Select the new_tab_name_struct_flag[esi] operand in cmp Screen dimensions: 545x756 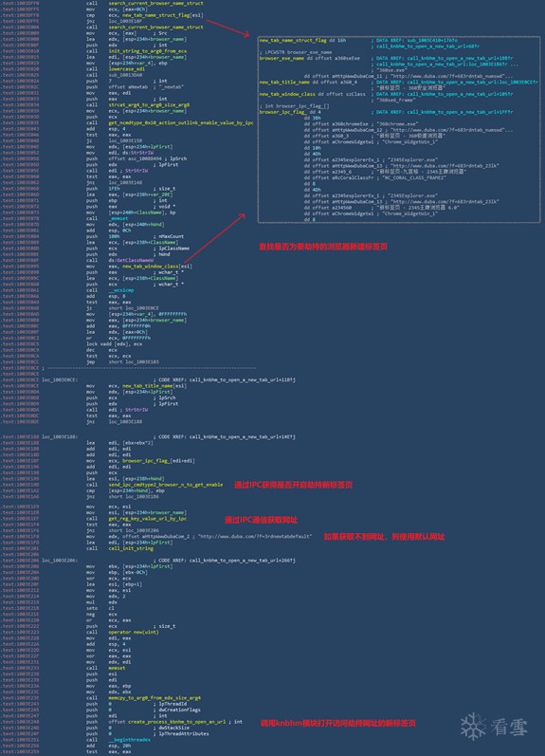(162, 15)
